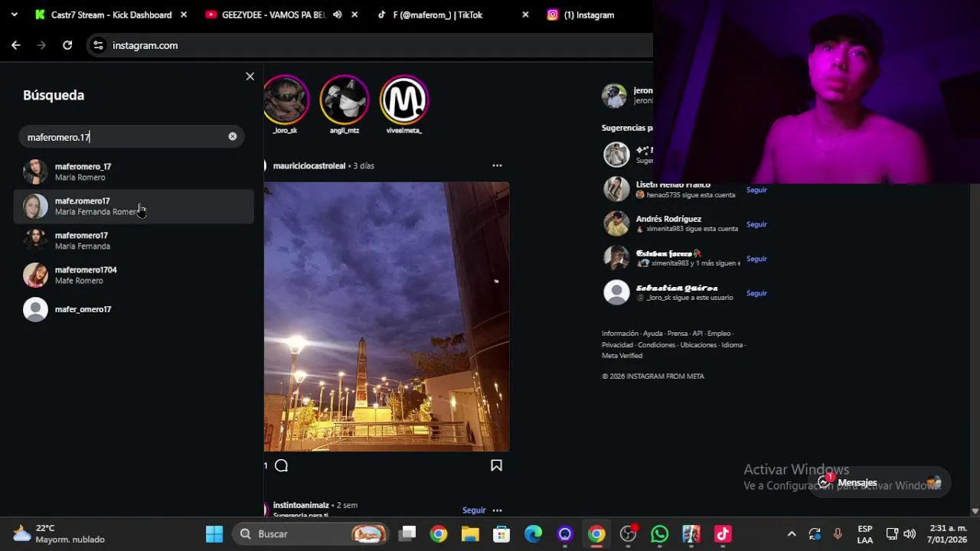Open Idioma language selector
980x551 pixels.
coord(732,345)
